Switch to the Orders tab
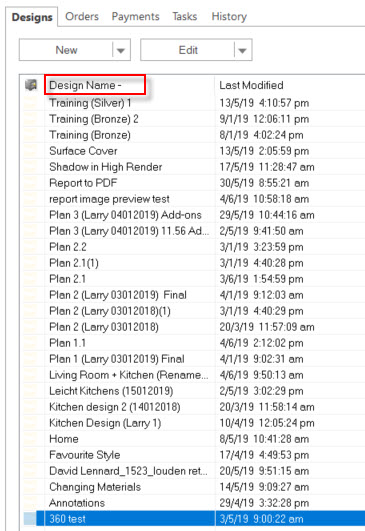The image size is (365, 531). click(x=82, y=16)
